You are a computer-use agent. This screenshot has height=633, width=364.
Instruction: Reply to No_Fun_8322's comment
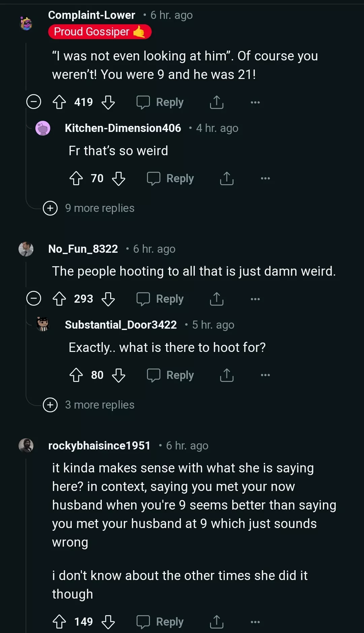tap(160, 299)
